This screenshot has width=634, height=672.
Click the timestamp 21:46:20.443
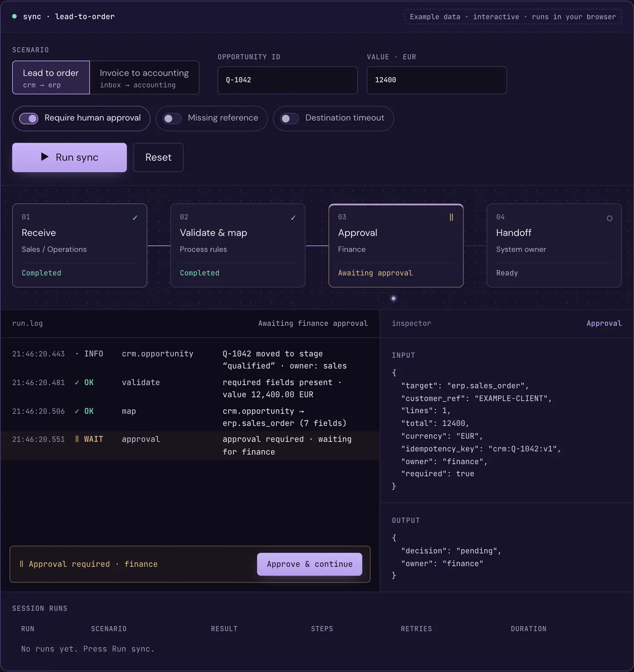(38, 354)
